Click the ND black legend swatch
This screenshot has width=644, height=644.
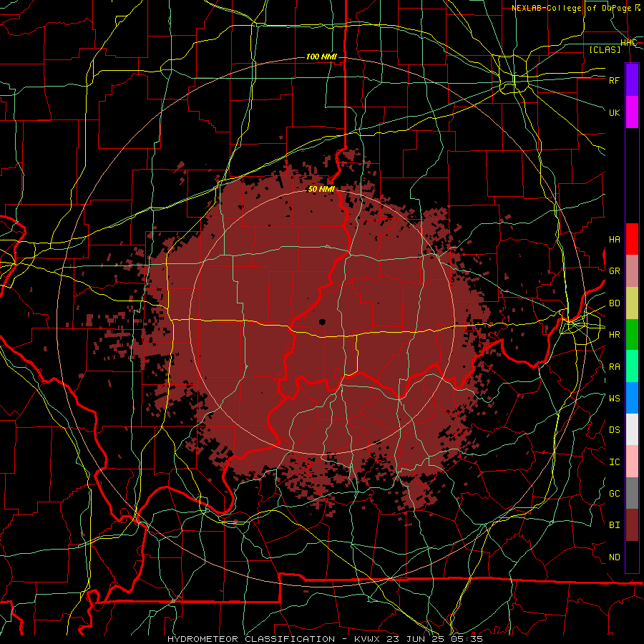(632, 557)
